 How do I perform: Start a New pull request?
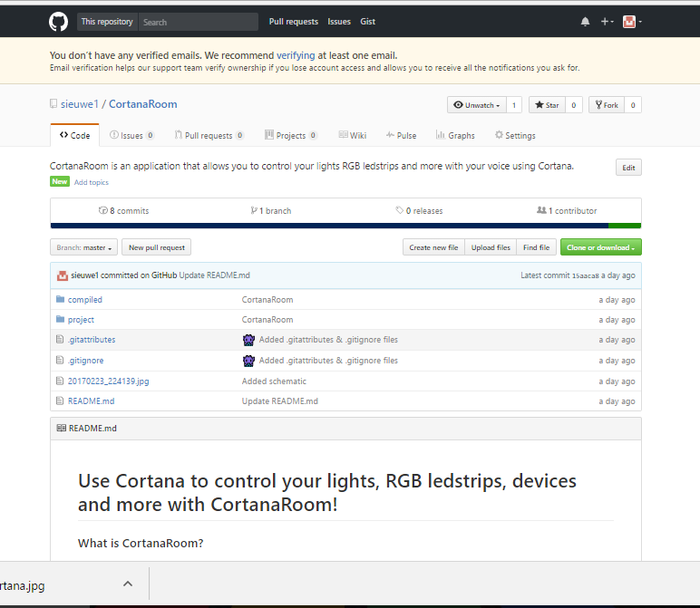click(157, 247)
